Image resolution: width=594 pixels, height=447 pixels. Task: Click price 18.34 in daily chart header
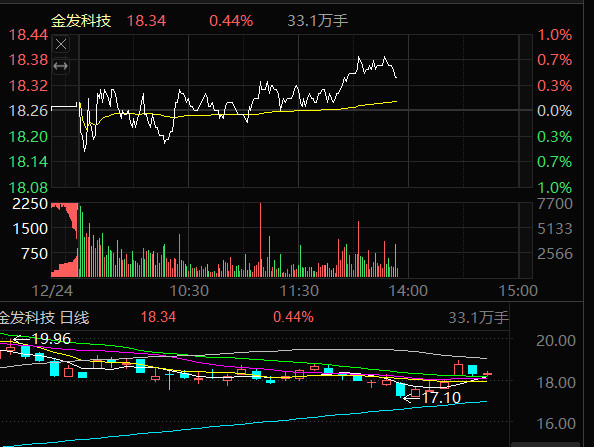pyautogui.click(x=158, y=317)
